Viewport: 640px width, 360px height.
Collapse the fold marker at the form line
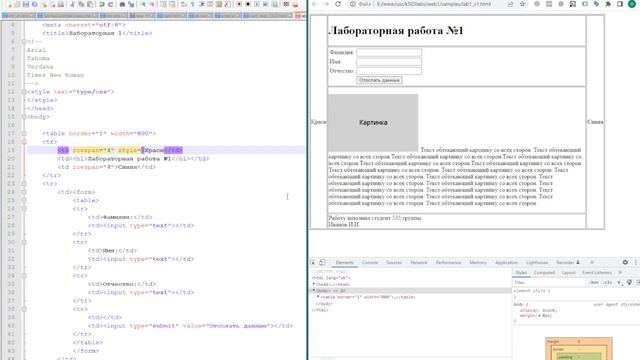click(x=24, y=192)
